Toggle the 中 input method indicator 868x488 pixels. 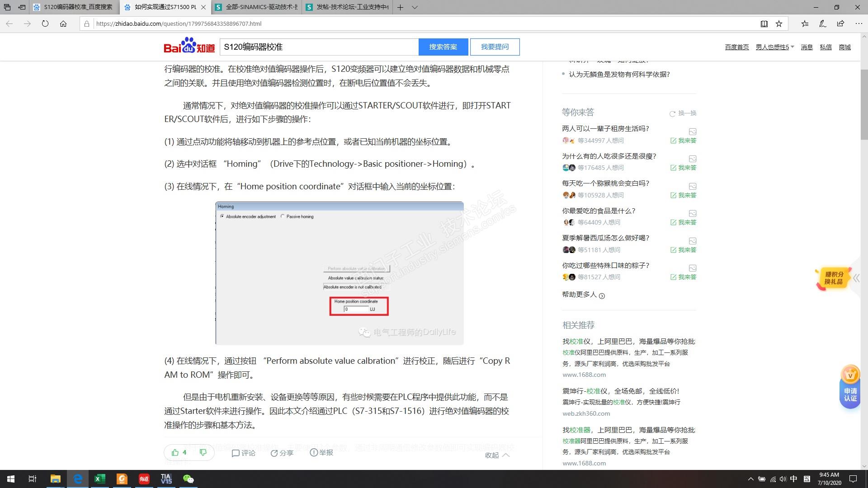[x=793, y=479]
